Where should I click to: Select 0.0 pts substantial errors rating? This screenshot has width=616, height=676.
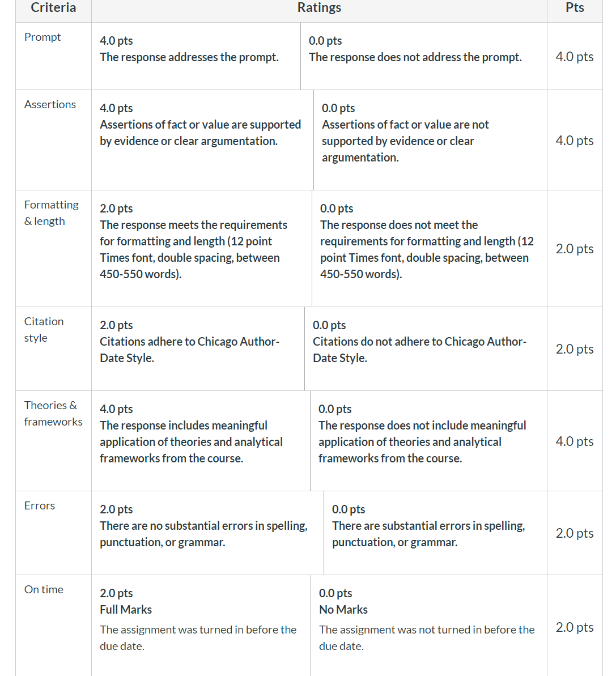(435, 533)
